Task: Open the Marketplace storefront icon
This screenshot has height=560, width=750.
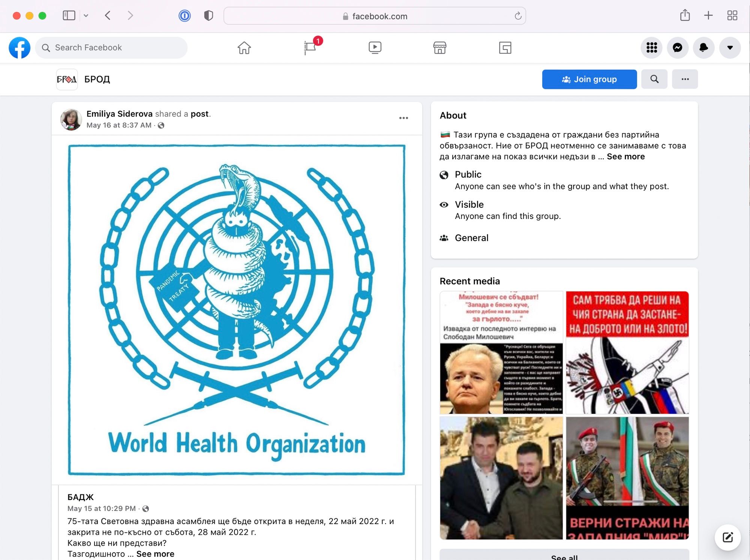Action: (x=439, y=48)
